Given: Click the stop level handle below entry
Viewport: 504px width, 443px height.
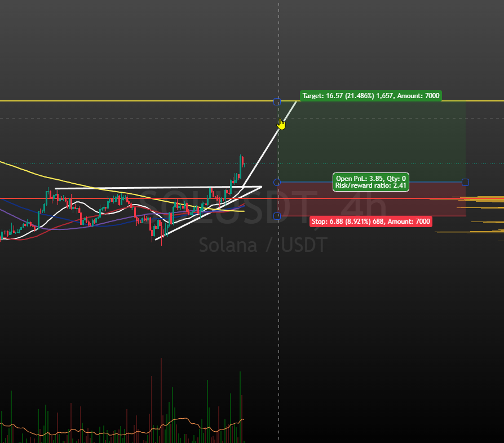Looking at the screenshot, I should 277,216.
